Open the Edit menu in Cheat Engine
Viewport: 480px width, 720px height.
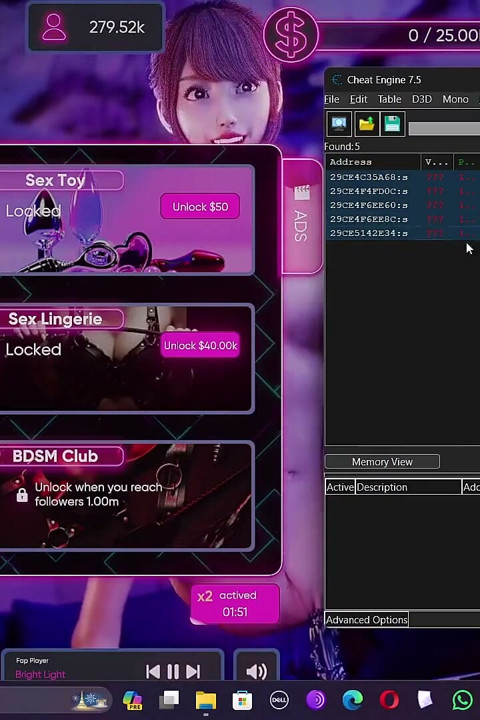point(358,99)
